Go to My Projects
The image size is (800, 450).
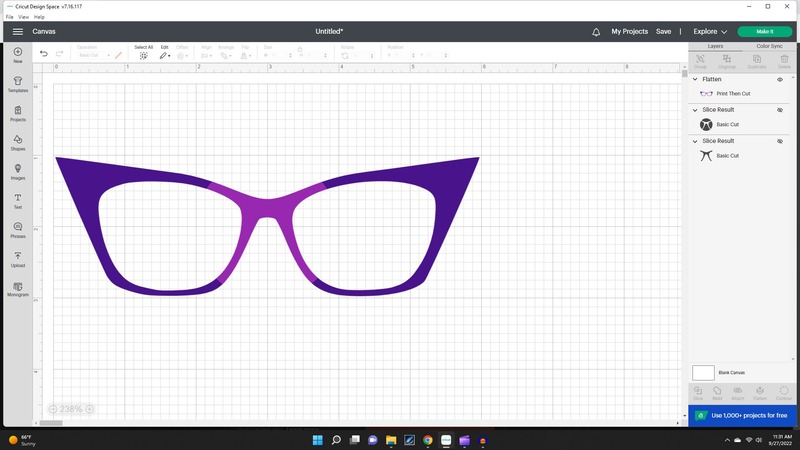tap(630, 32)
